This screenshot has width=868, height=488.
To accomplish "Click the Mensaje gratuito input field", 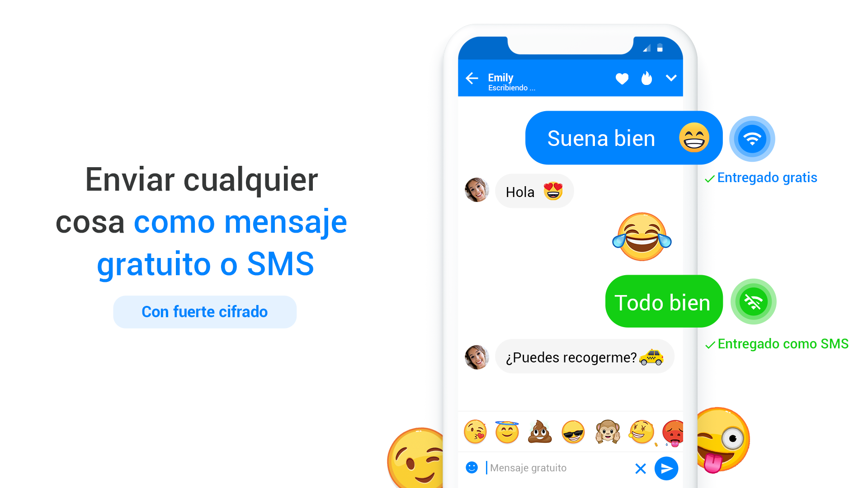I will point(558,468).
